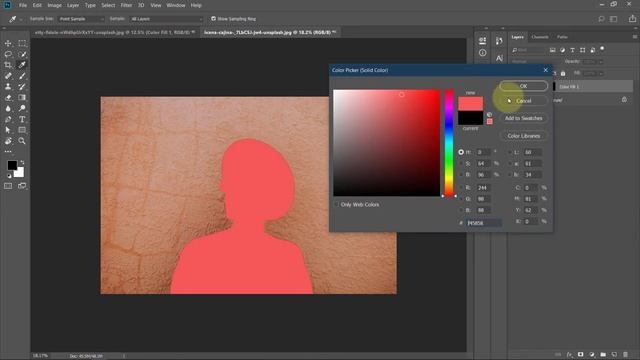Open the Image menu
The width and height of the screenshot is (640, 360).
54,5
